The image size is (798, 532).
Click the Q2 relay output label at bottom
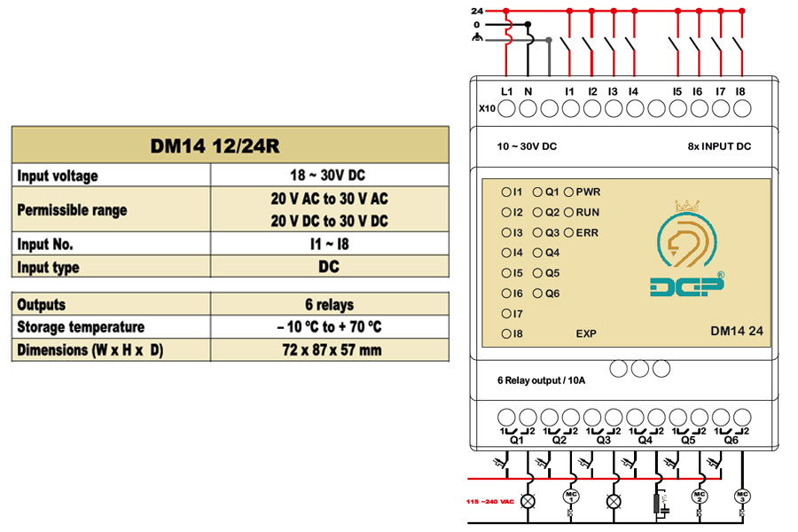point(559,440)
